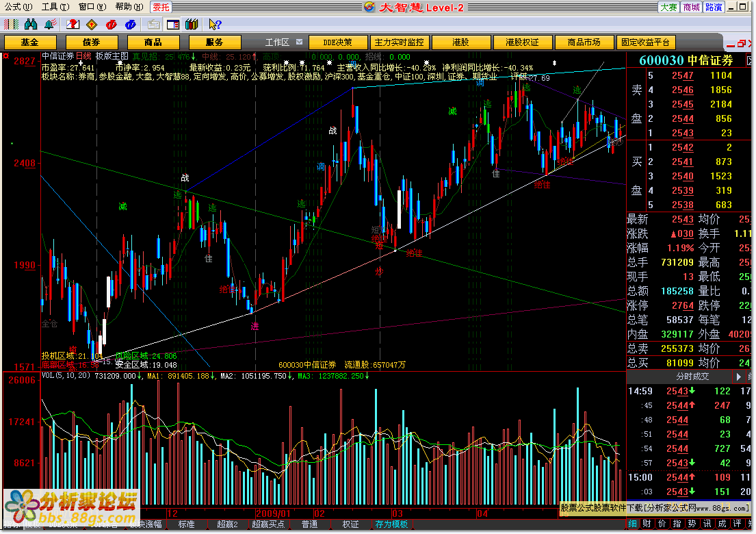The width and height of the screenshot is (756, 534).
Task: Open the 工具 menu
Action: tap(55, 7)
